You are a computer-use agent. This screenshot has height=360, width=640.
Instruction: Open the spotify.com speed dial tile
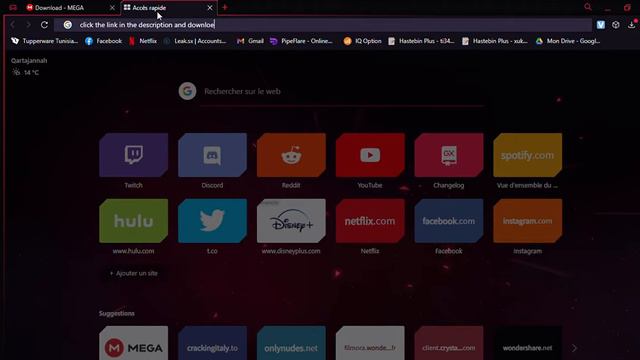tap(527, 155)
